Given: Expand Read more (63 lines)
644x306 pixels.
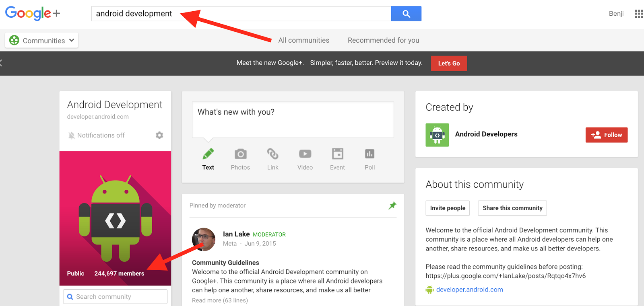Looking at the screenshot, I should pyautogui.click(x=220, y=300).
